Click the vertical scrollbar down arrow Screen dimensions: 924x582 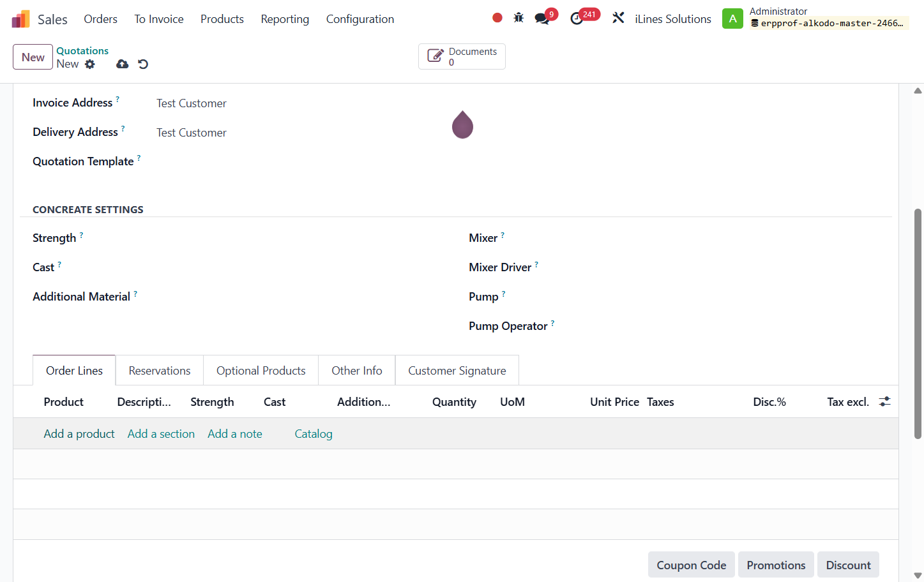[918, 575]
